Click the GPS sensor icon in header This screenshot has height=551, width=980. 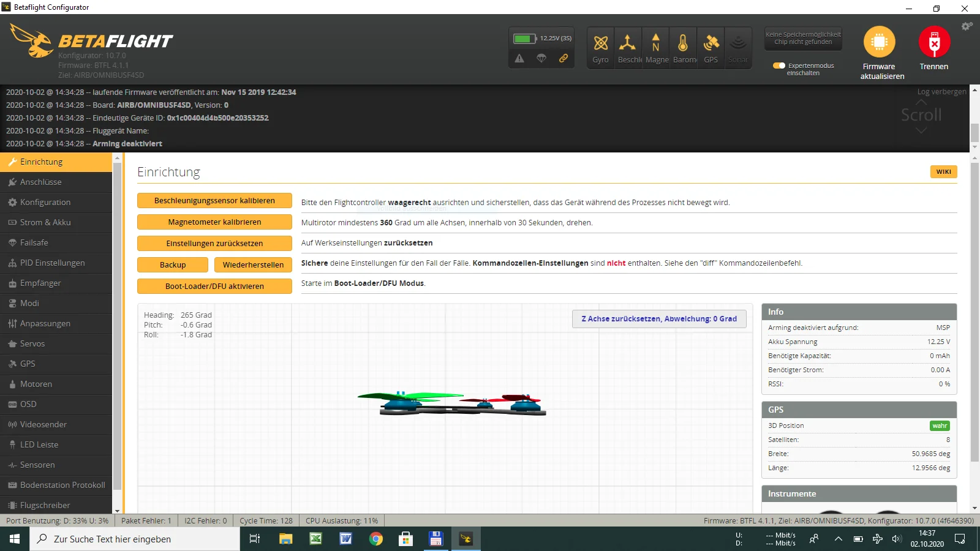tap(710, 48)
